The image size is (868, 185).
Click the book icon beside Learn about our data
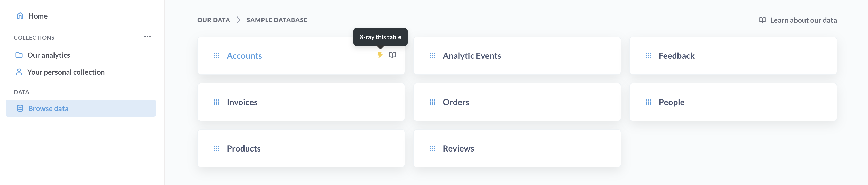(x=762, y=20)
